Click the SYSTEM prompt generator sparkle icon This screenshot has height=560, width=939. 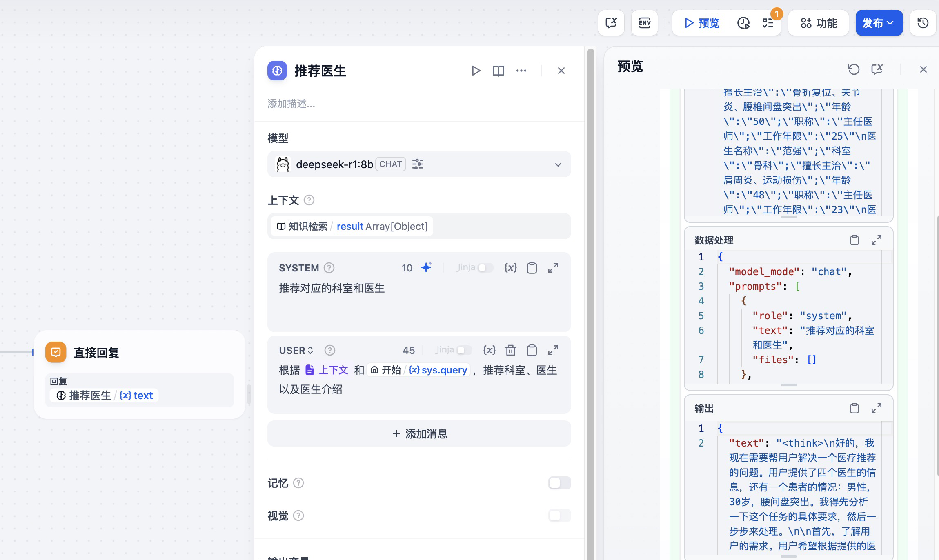click(426, 268)
